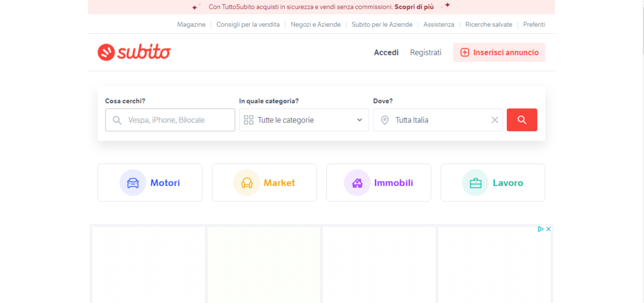Viewport: 644px width, 303px height.
Task: Click the chevron arrow of the category dropdown
Action: [x=359, y=120]
